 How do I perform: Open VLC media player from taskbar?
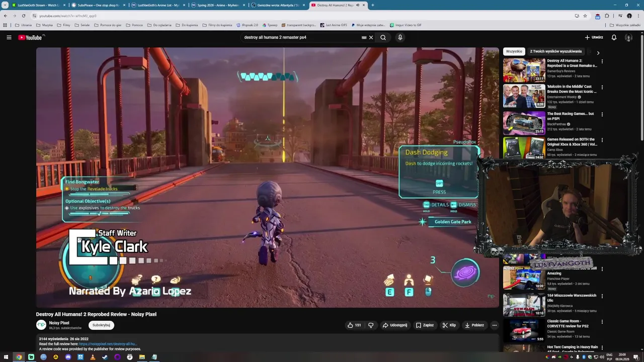93,357
